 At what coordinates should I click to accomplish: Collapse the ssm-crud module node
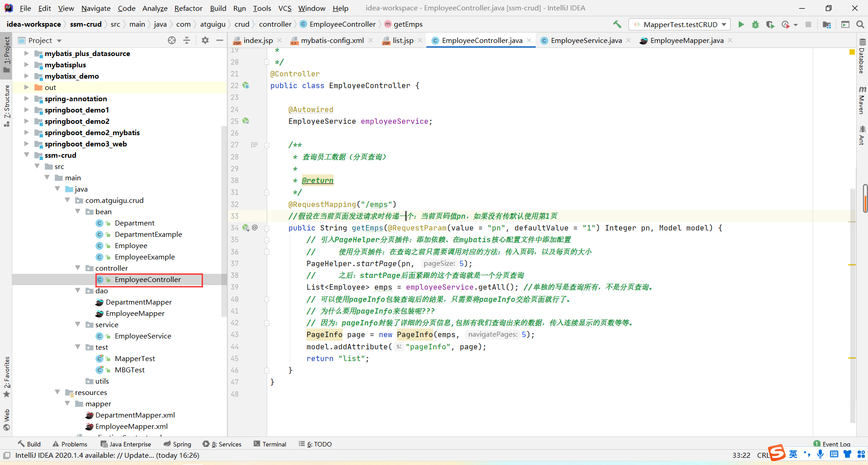click(27, 155)
